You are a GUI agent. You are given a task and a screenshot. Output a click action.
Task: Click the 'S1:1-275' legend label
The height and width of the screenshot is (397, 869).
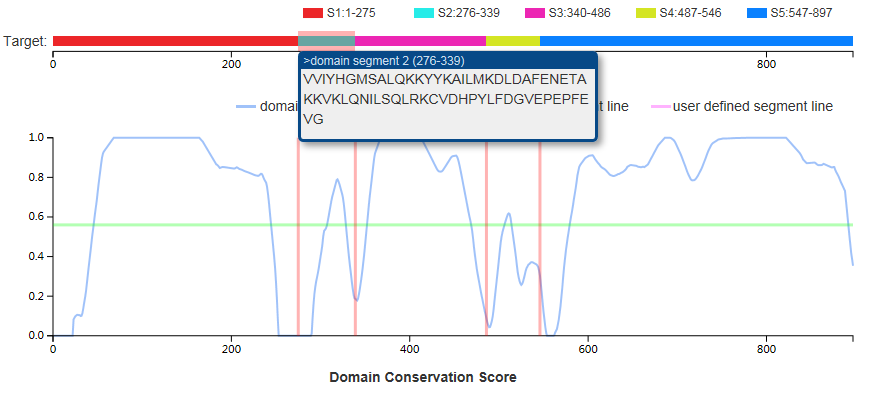click(351, 13)
